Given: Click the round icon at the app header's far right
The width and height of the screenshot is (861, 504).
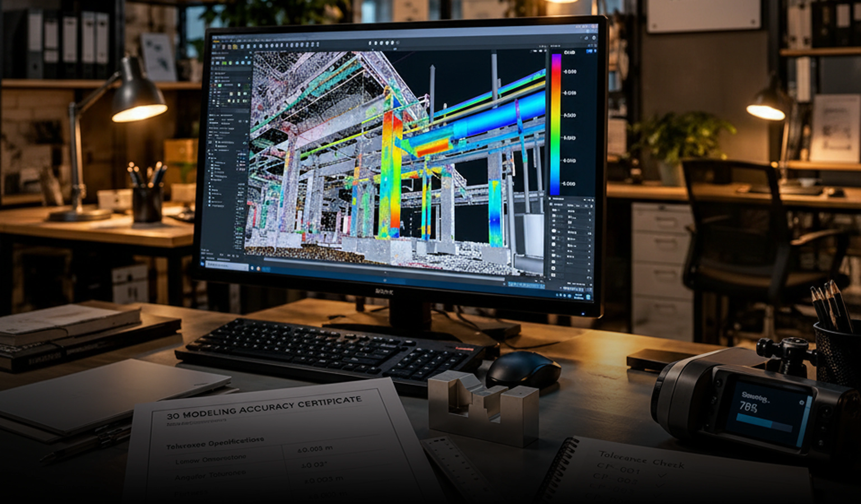Looking at the screenshot, I should click(x=594, y=38).
